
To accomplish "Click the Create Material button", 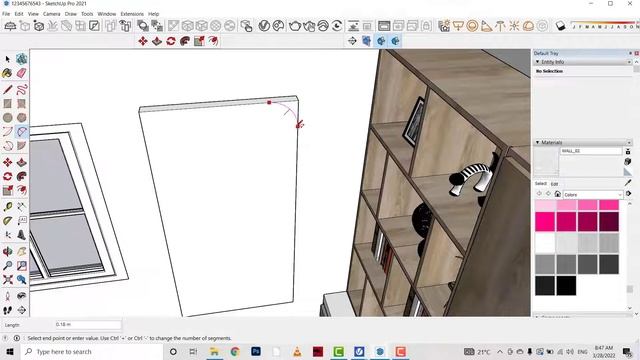I will [628, 162].
